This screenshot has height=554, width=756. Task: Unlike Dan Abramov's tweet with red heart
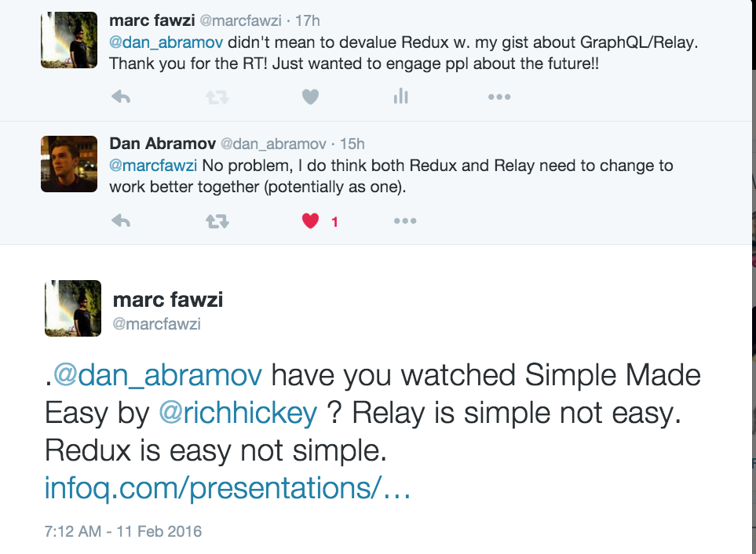click(x=311, y=221)
